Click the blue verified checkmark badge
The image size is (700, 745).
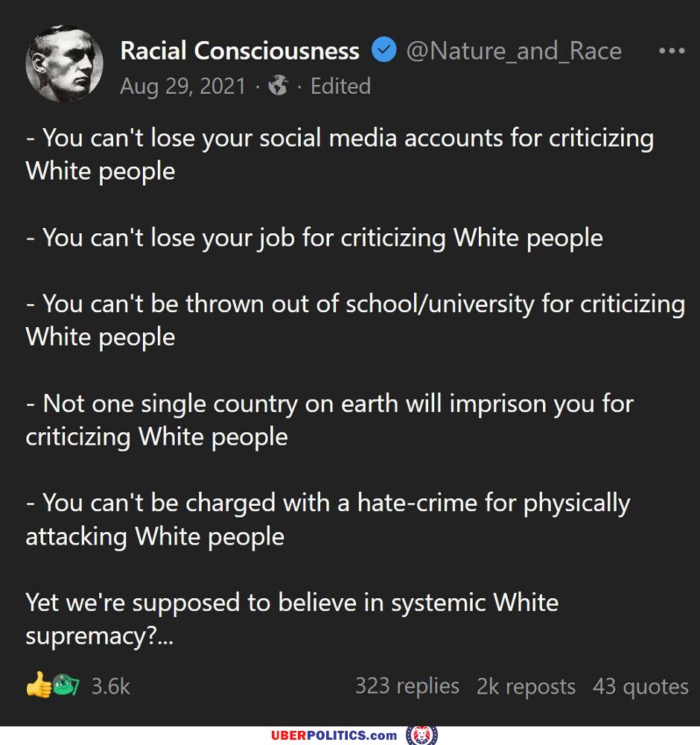(x=384, y=51)
